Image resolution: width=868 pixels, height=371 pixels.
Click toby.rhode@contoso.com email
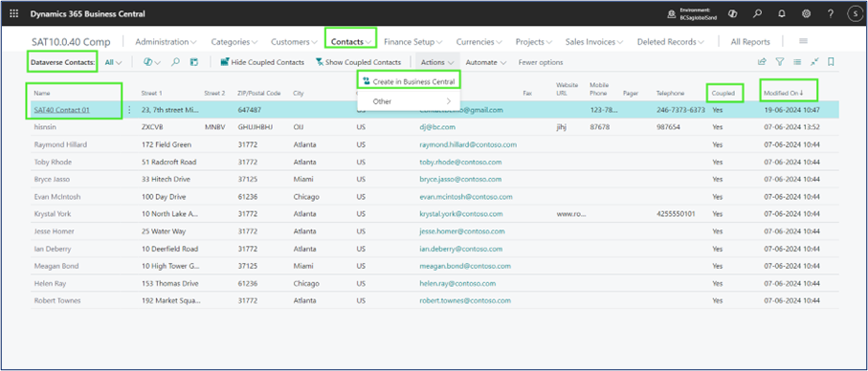pos(460,162)
